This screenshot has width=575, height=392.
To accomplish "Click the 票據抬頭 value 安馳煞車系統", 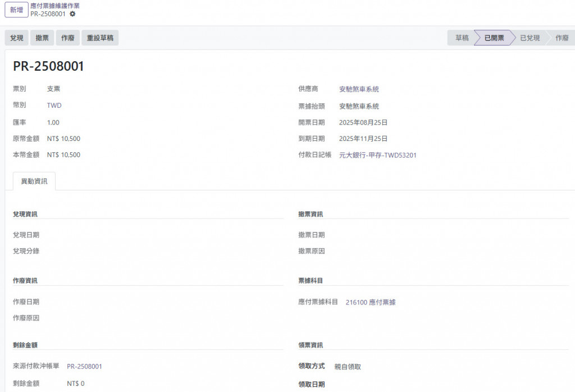I will click(x=359, y=106).
